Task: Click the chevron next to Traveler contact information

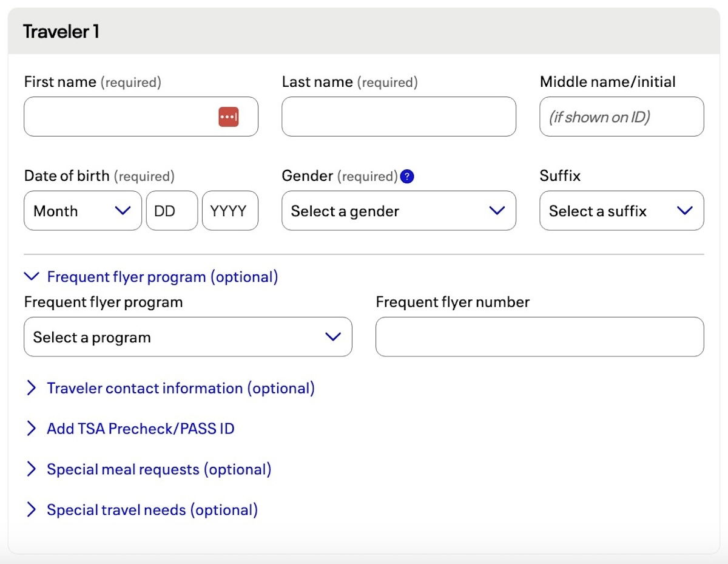Action: 32,389
